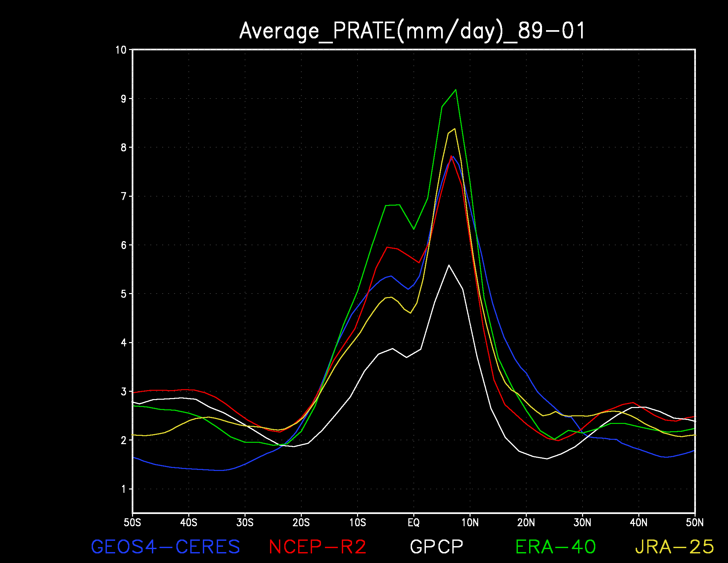This screenshot has width=728, height=563.
Task: Click the white GPCP curve peak
Action: click(x=449, y=265)
